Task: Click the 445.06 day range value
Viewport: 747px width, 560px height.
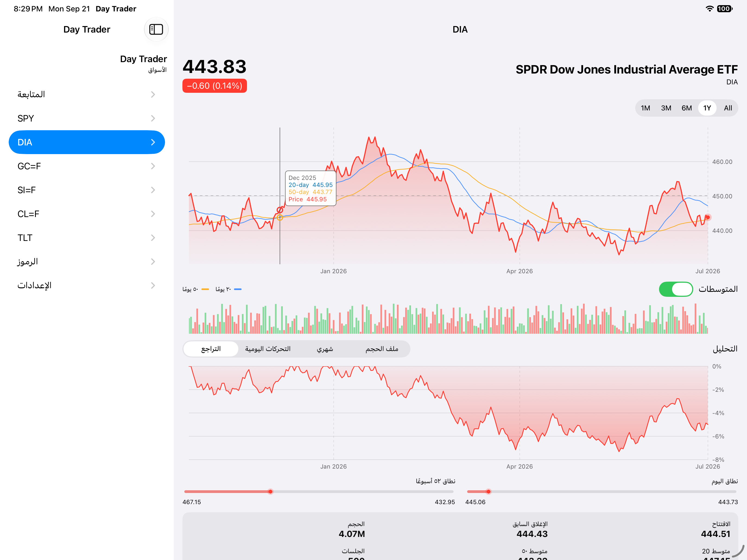Action: click(x=475, y=502)
